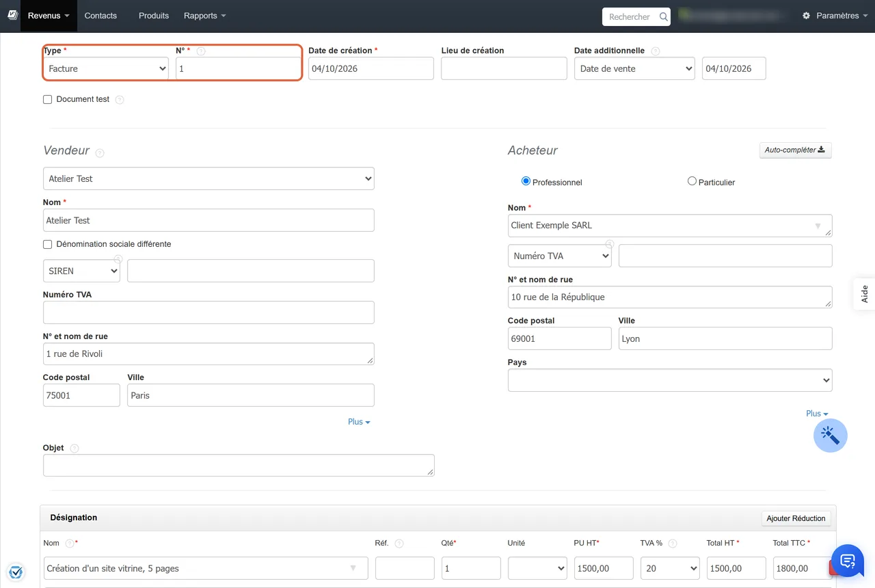The width and height of the screenshot is (875, 588).
Task: Click the help icon beside the Vendeur heading
Action: pos(100,152)
